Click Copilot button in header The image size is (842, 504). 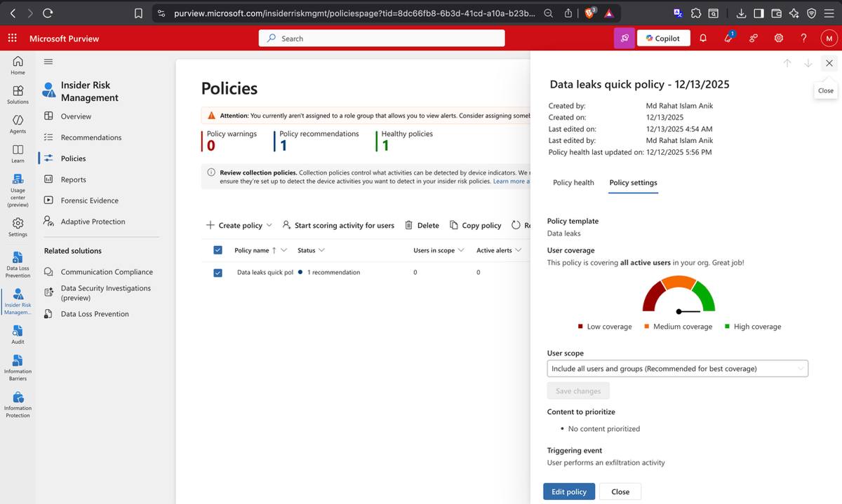(663, 38)
